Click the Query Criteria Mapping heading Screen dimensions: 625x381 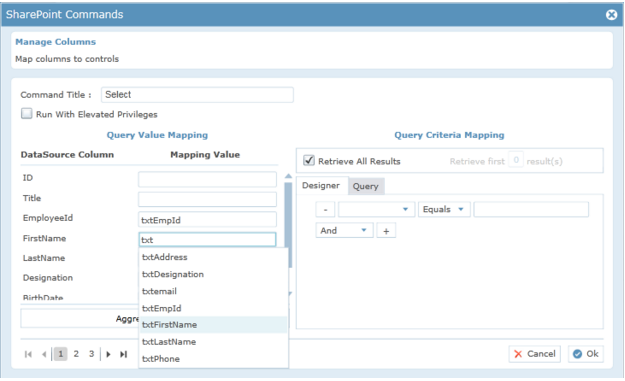pos(449,135)
